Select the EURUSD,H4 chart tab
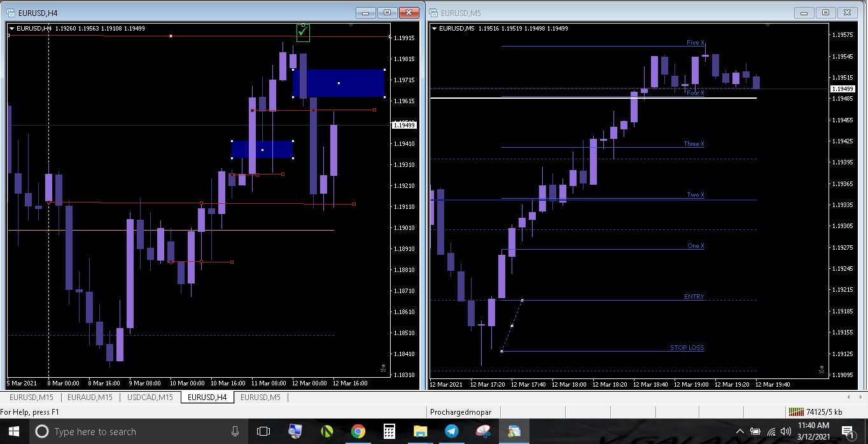Screen dimensions: 868x444 [x=207, y=397]
